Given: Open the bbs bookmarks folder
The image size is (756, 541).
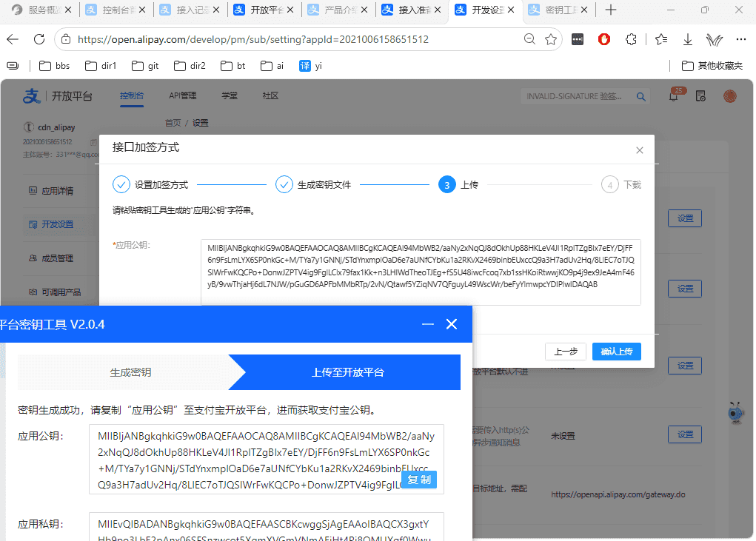Looking at the screenshot, I should coord(55,66).
